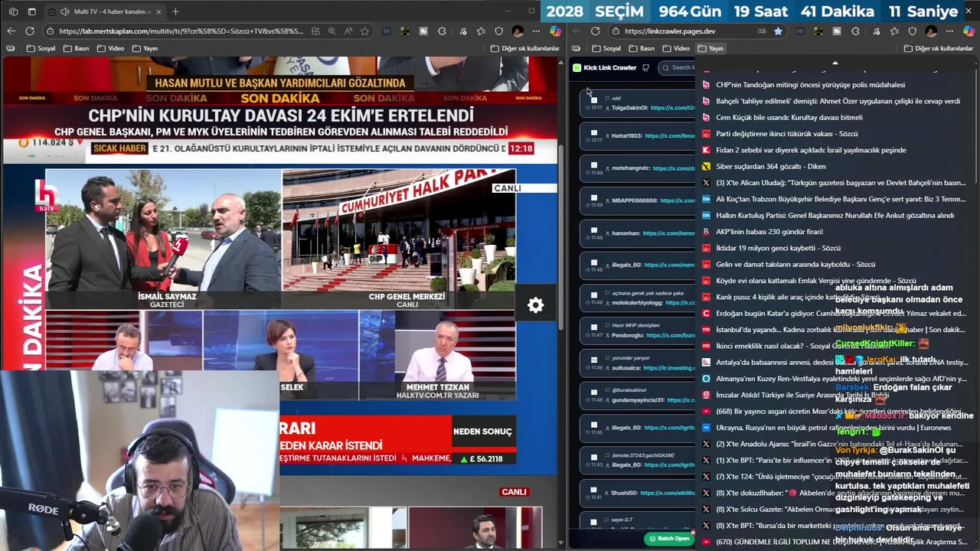Expand Basın bookmark folder in right browser
The height and width of the screenshot is (551, 980).
click(642, 48)
